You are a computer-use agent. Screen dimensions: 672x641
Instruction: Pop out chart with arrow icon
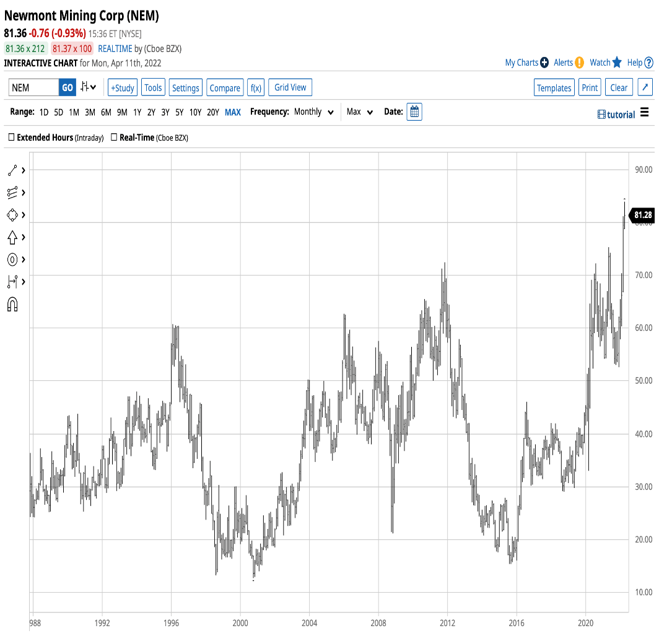click(645, 87)
